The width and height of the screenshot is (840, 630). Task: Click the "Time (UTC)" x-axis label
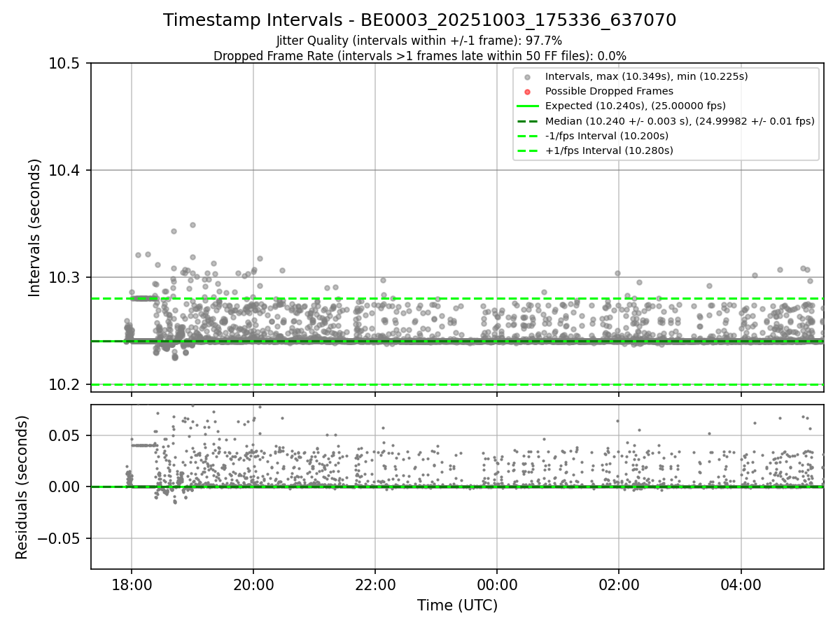(457, 605)
